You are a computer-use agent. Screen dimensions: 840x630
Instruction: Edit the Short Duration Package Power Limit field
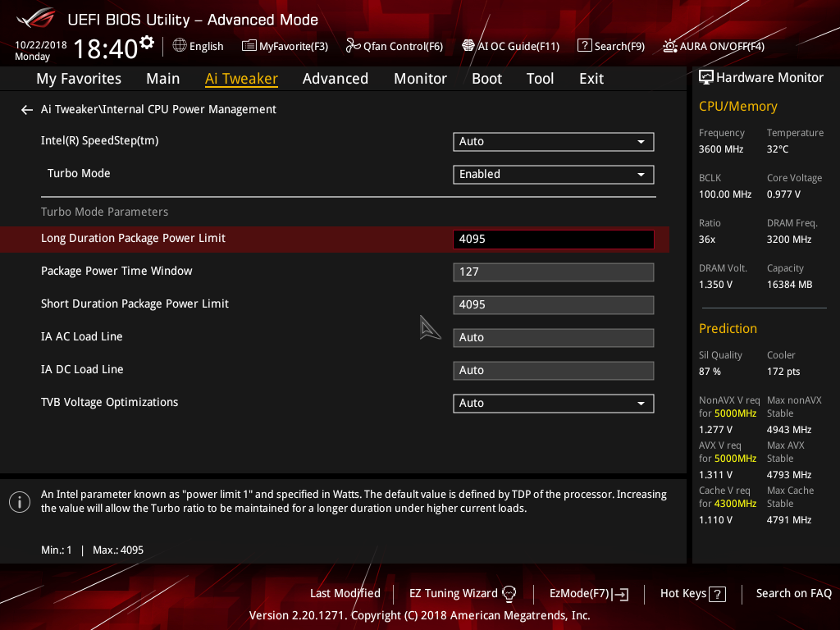(x=554, y=305)
